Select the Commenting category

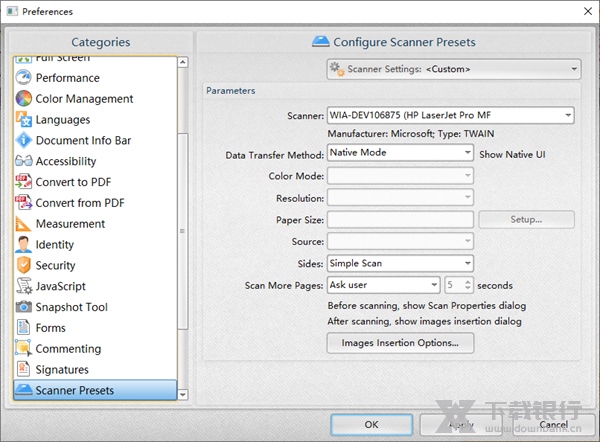coord(68,349)
